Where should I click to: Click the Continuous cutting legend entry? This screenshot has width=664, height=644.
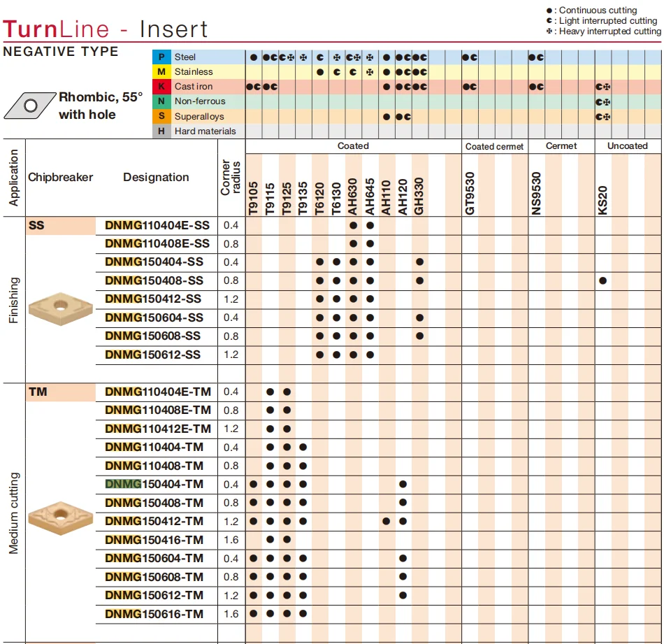point(591,10)
